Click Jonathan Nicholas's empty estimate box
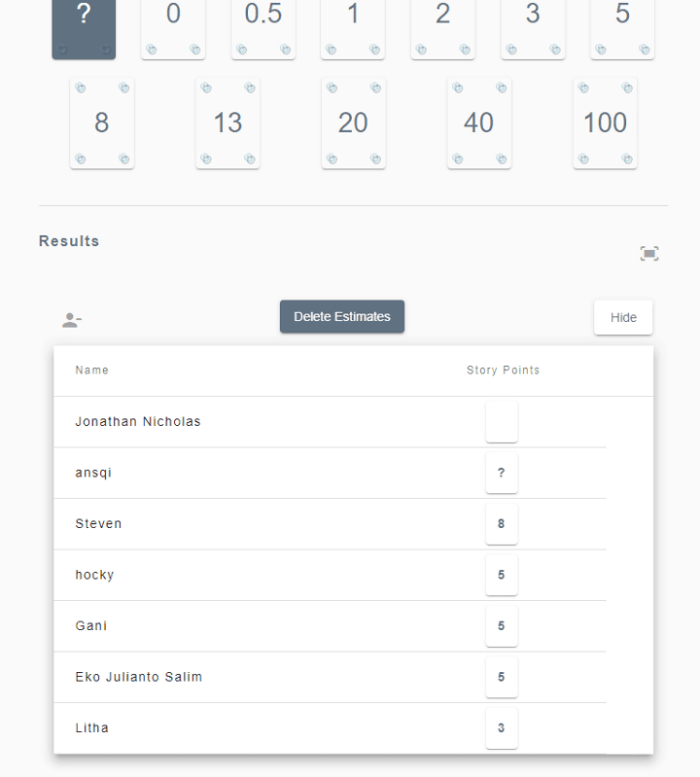Screen dimensions: 700x777 click(502, 422)
